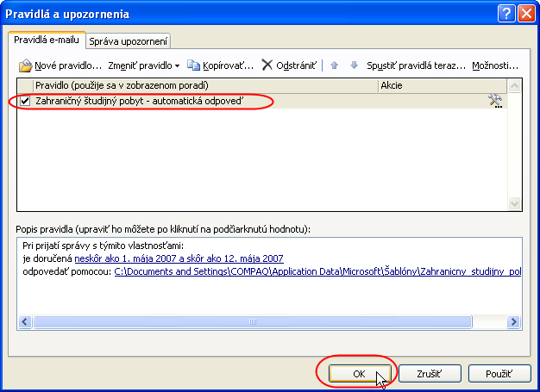
Task: Move rule down with down arrow
Action: point(353,65)
